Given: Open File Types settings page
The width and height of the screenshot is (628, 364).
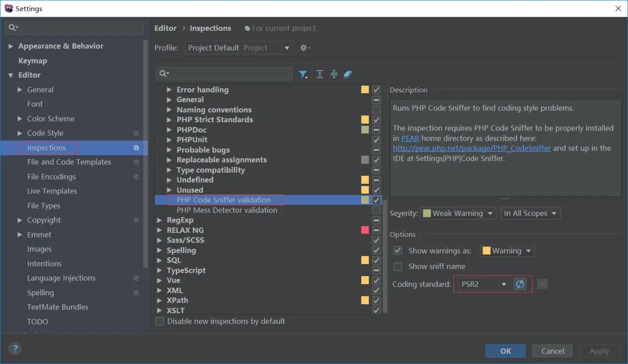Looking at the screenshot, I should point(44,206).
